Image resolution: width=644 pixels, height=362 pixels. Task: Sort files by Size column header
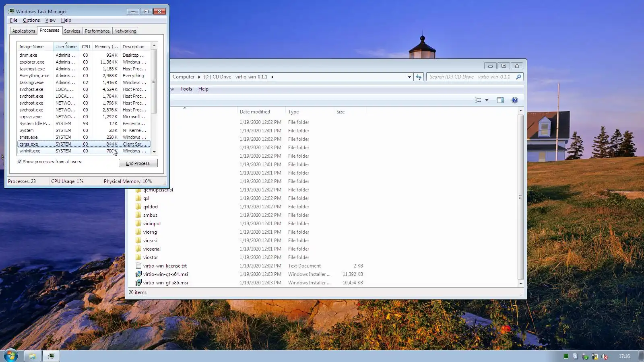coord(350,112)
